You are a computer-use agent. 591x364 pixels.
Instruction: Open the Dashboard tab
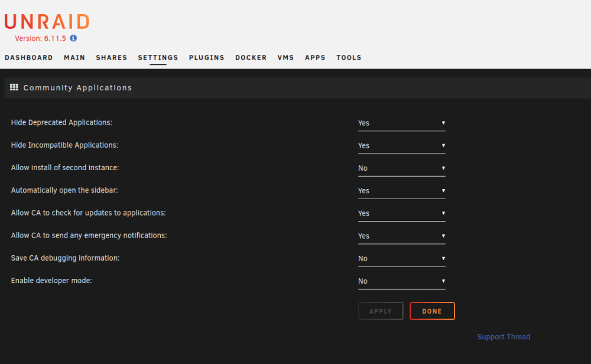[x=28, y=58]
